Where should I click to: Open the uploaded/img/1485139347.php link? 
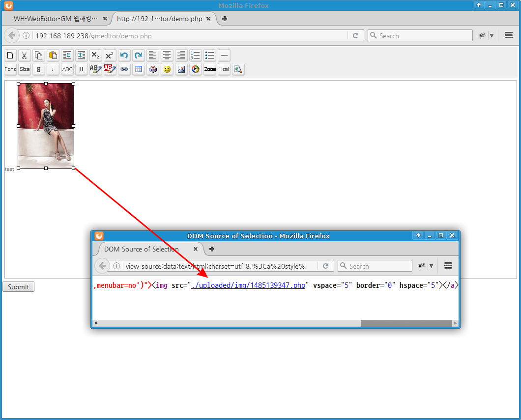pyautogui.click(x=248, y=285)
